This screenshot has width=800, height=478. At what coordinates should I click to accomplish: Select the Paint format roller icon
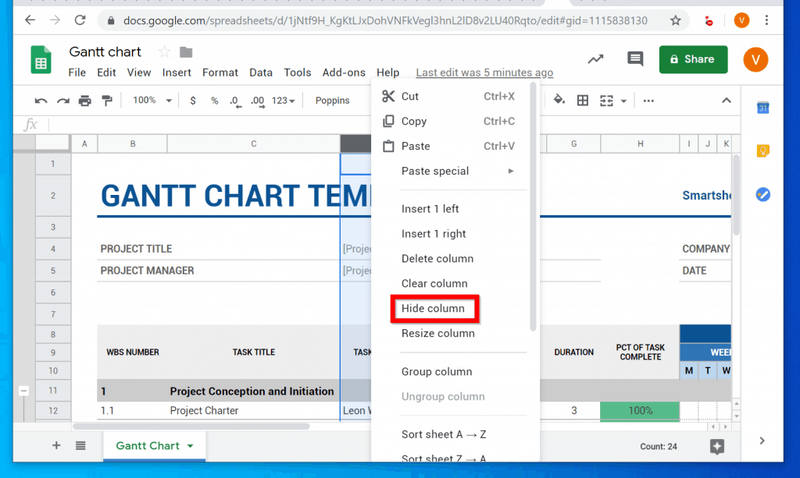click(x=107, y=101)
